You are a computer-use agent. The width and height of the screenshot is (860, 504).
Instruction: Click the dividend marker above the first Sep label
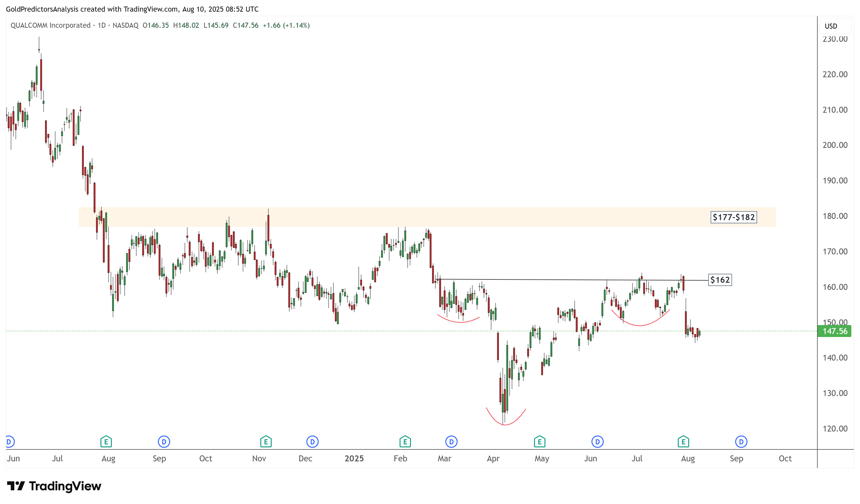coord(164,442)
